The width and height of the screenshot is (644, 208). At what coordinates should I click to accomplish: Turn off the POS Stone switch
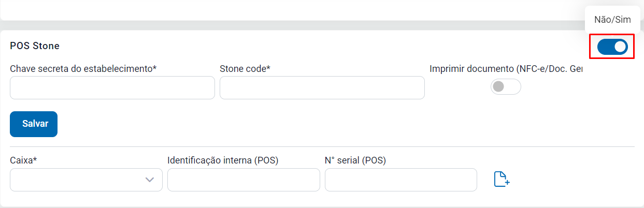tap(612, 47)
